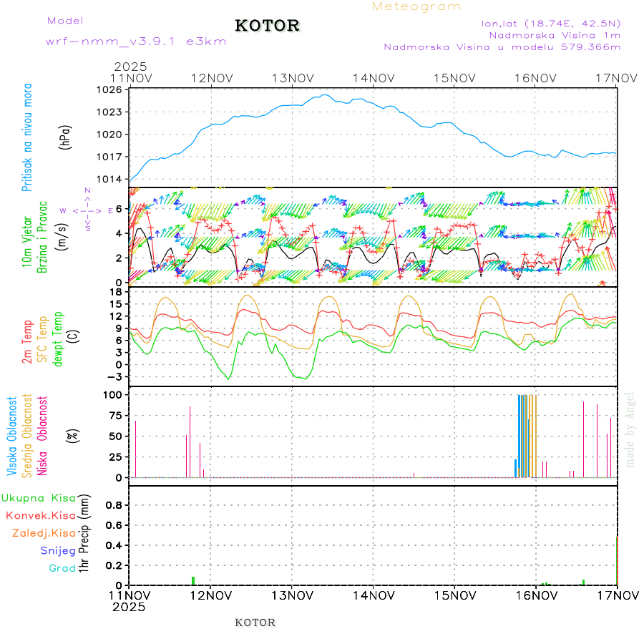The width and height of the screenshot is (644, 644).
Task: Click the 'Nadmorska Visina u modelu 579.366m' text
Action: pyautogui.click(x=502, y=47)
